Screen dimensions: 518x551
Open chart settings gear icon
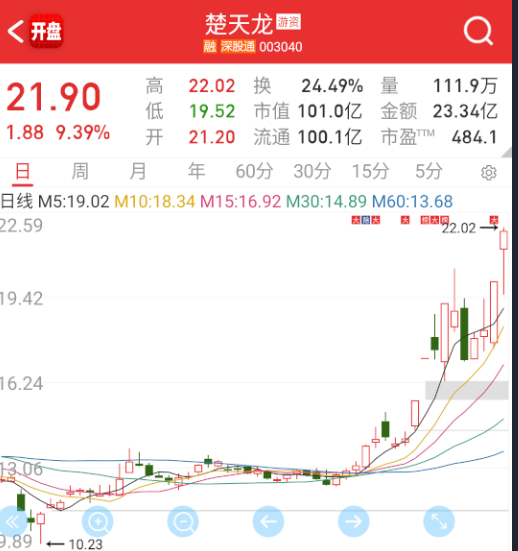click(488, 173)
